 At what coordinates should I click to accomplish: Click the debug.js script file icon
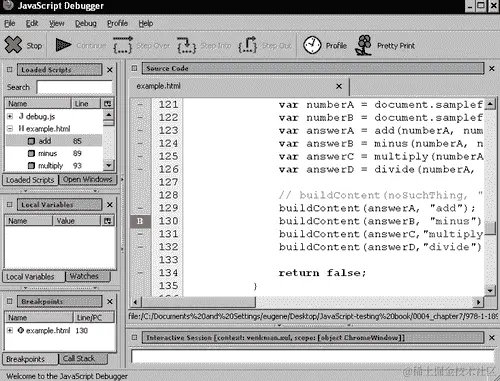(x=21, y=116)
